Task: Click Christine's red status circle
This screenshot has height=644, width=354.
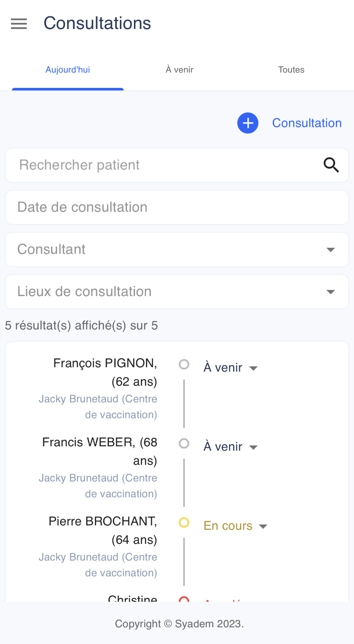Action: tap(184, 599)
